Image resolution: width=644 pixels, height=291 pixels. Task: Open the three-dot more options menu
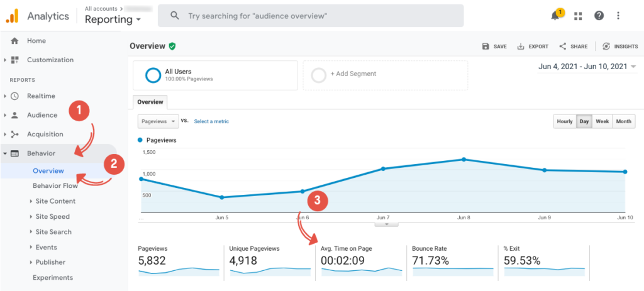[619, 16]
